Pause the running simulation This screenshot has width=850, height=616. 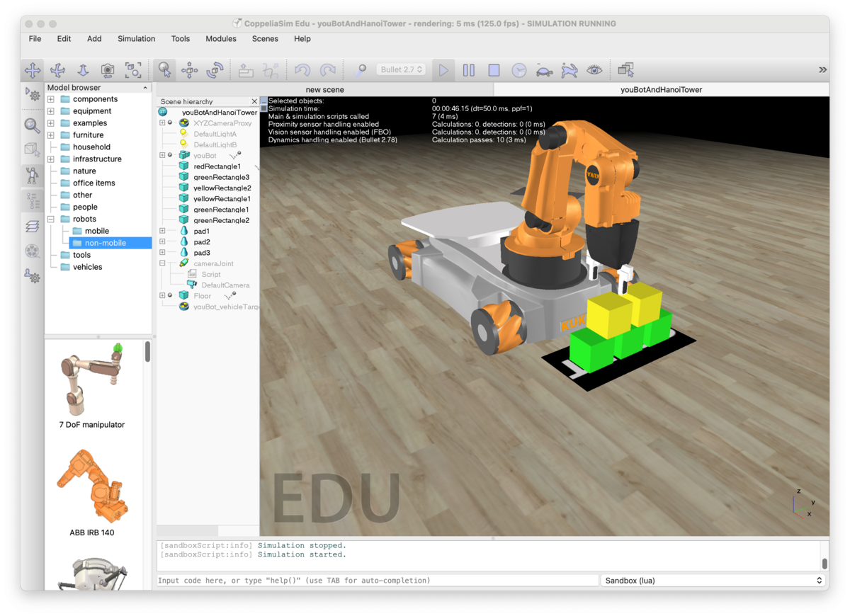pyautogui.click(x=469, y=70)
